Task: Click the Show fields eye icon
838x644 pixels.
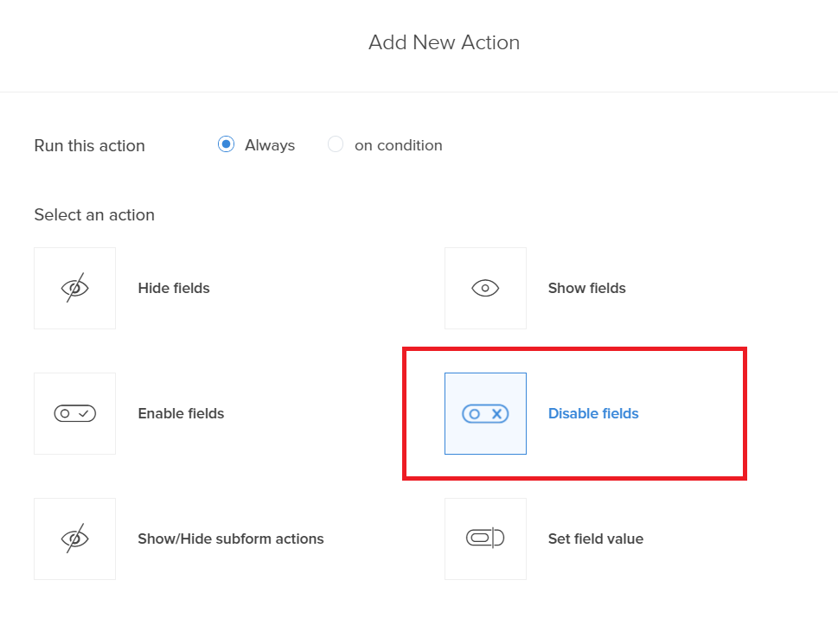Action: tap(485, 288)
